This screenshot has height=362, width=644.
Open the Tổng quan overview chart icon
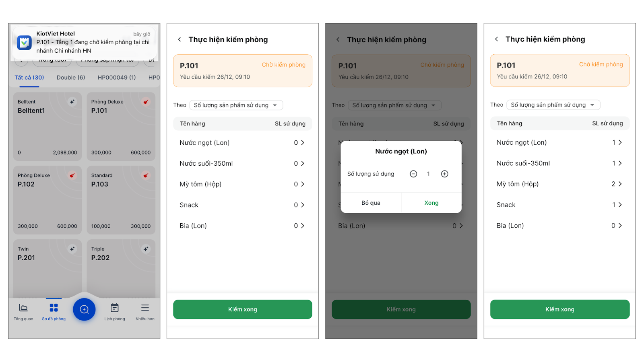pos(23,308)
